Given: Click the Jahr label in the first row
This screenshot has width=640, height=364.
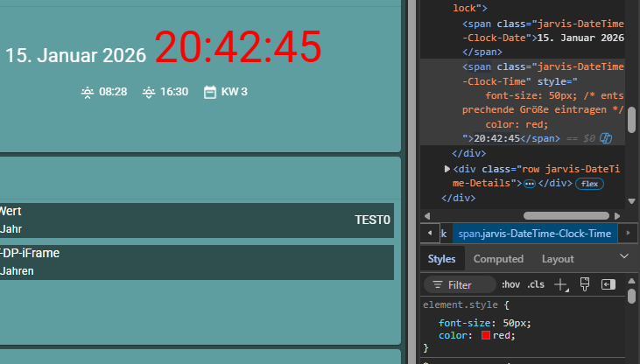Looking at the screenshot, I should pyautogui.click(x=11, y=229).
